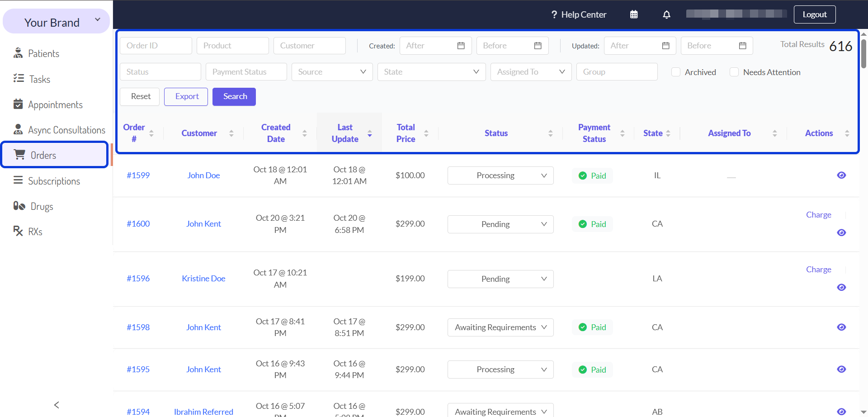Viewport: 868px width, 417px height.
Task: View order #1599 via eye icon
Action: (841, 175)
